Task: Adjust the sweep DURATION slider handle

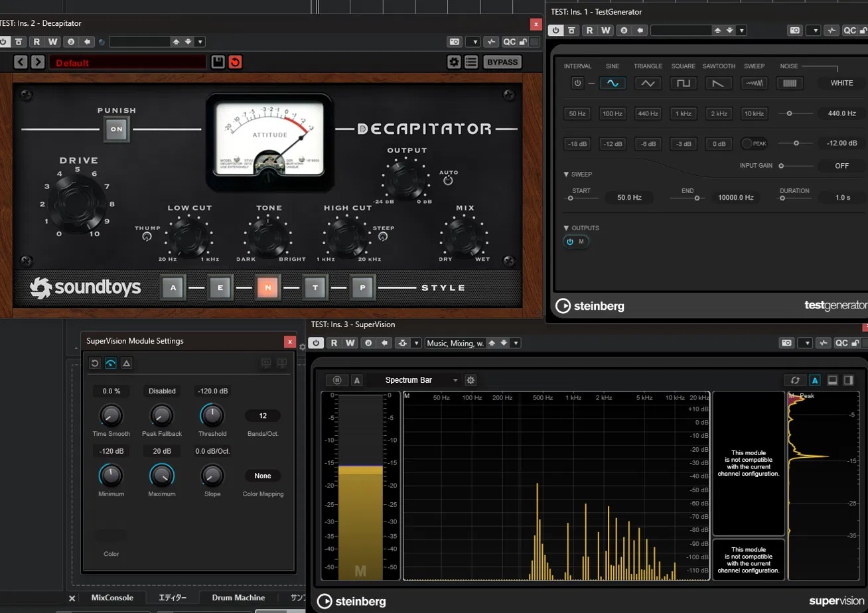Action: click(x=782, y=198)
